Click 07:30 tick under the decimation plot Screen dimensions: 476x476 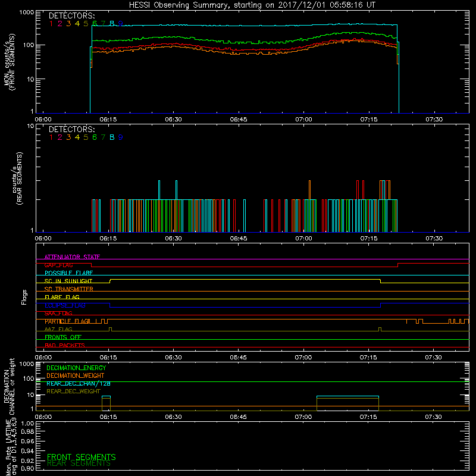coord(433,417)
